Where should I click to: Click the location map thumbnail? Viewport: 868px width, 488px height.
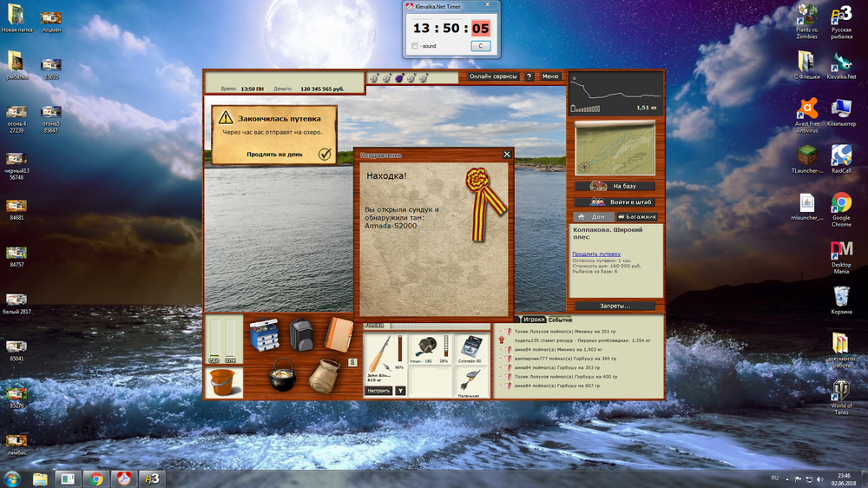click(x=614, y=147)
